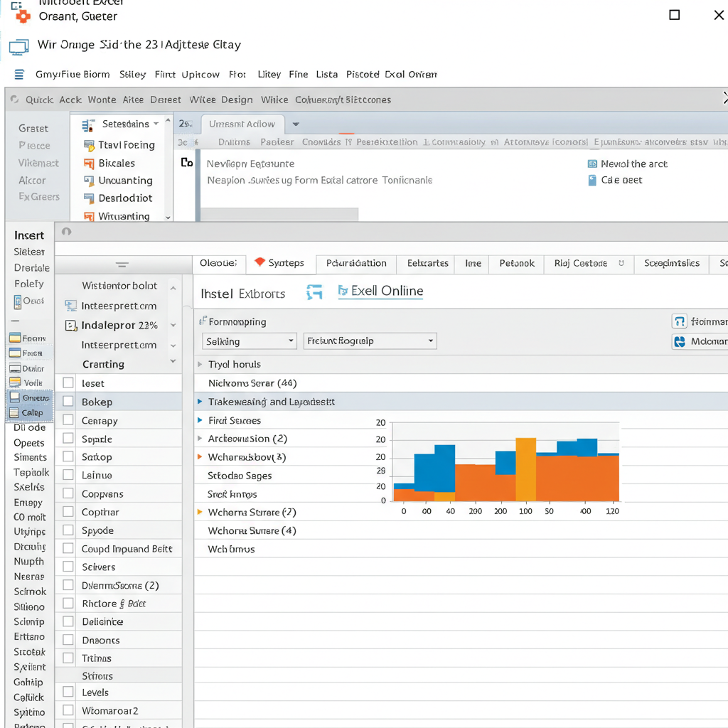Screen dimensions: 728x728
Task: Click the Cale neet document icon
Action: 592,181
